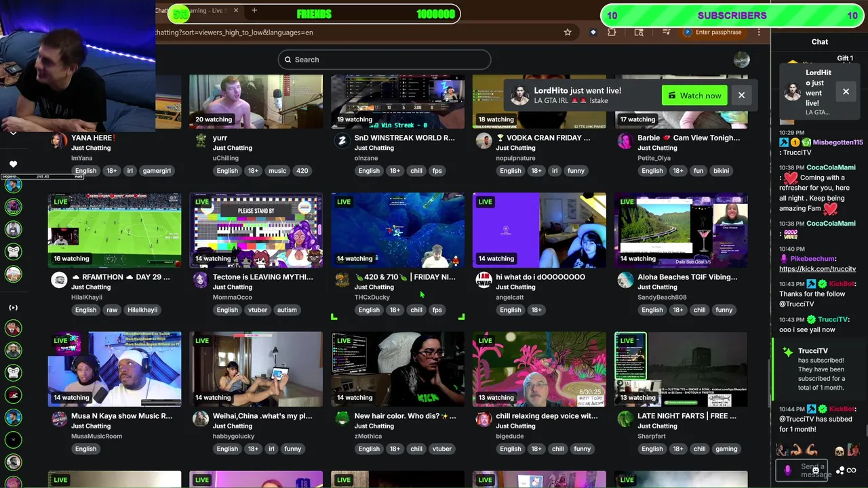Click Just Chatting category under Barbie stream
This screenshot has height=488, width=868.
(656, 148)
